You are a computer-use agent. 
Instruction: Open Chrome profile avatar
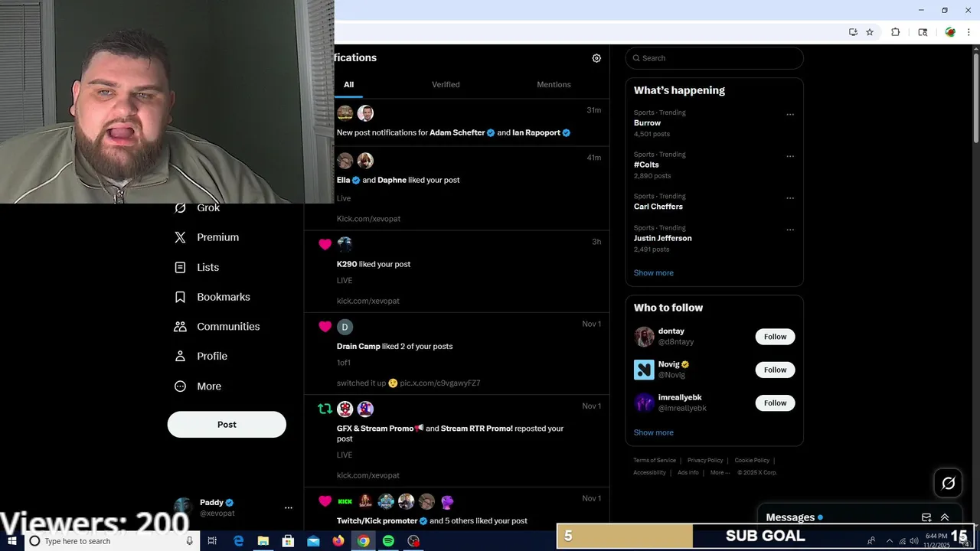coord(950,32)
